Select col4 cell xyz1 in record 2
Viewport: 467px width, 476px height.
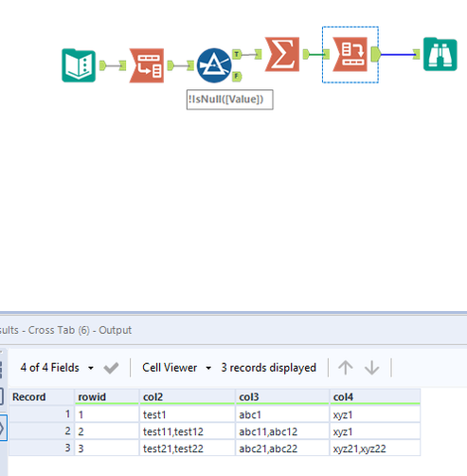375,431
